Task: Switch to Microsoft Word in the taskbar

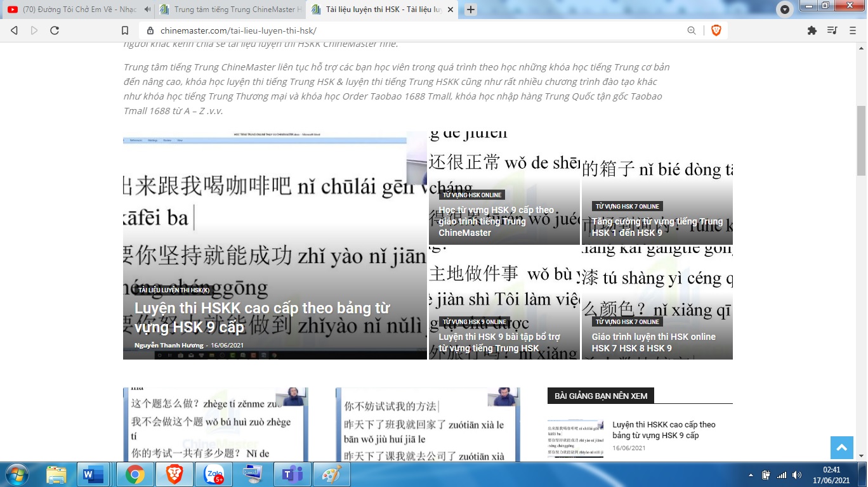Action: click(94, 474)
